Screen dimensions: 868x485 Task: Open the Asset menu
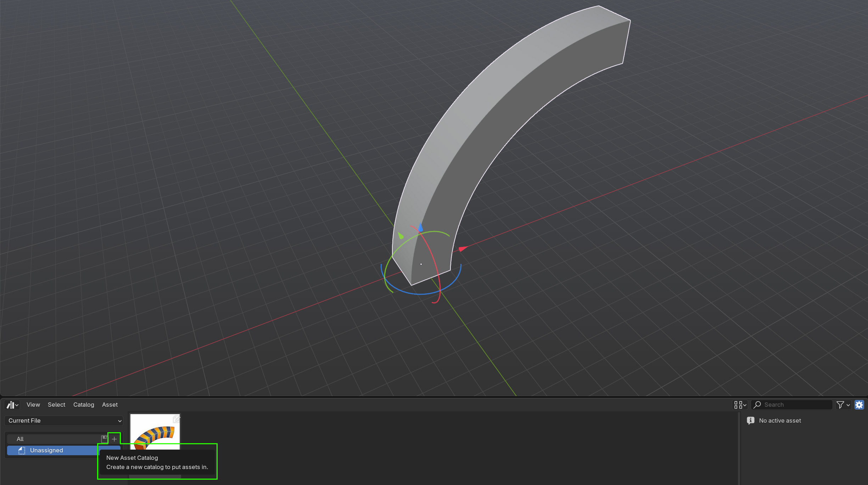110,405
